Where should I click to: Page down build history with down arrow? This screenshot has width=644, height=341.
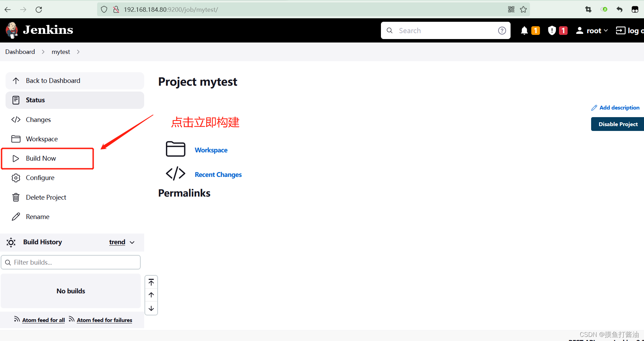click(151, 308)
